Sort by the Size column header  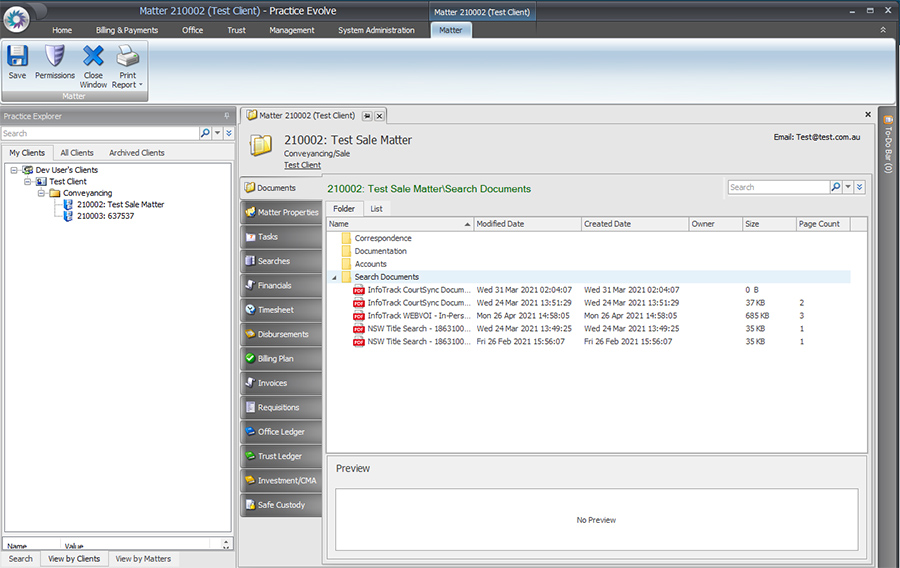[769, 224]
